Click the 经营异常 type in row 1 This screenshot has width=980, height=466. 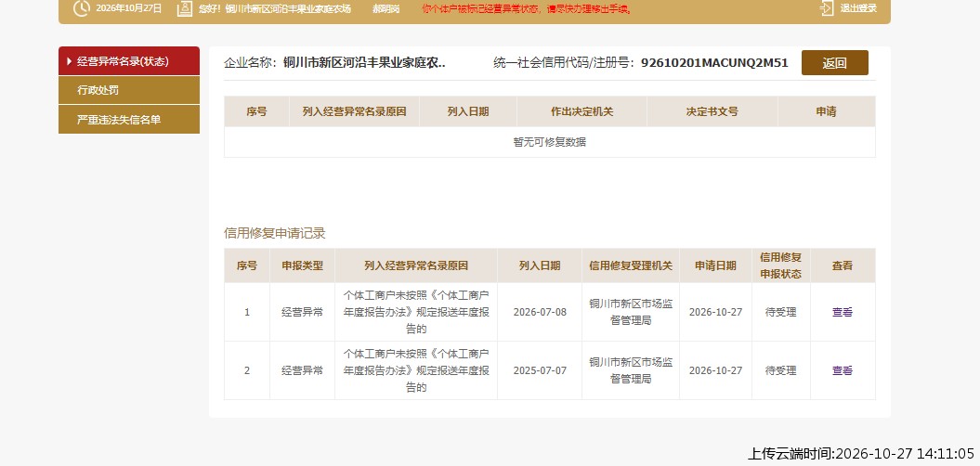[303, 312]
